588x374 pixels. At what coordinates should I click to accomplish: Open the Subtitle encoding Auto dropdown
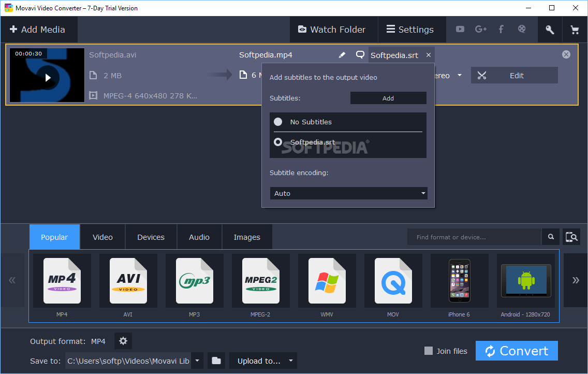(348, 193)
